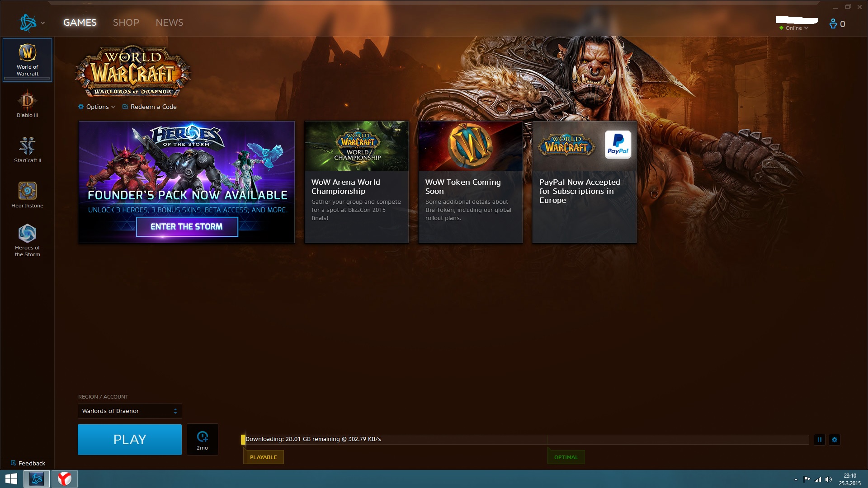Select StarCraft II in sidebar
The image size is (868, 488).
(28, 150)
